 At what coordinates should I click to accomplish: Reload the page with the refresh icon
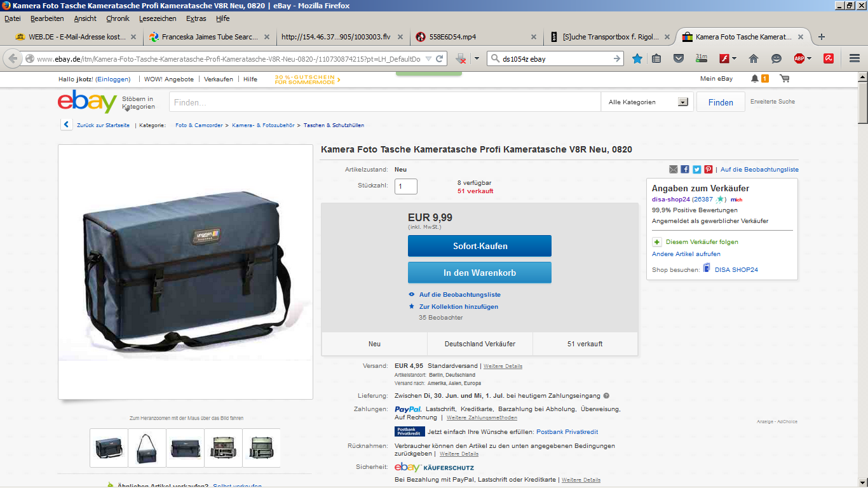[440, 58]
